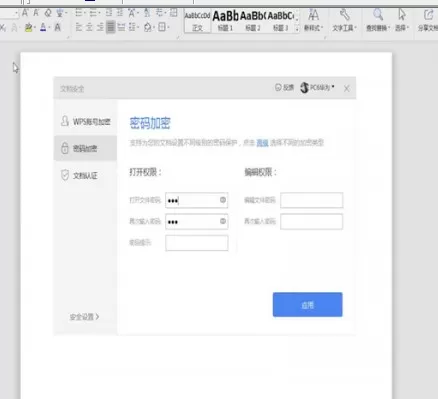Image resolution: width=438 pixels, height=399 pixels.
Task: Open the numbering dropdown arrow
Action: click(x=99, y=13)
